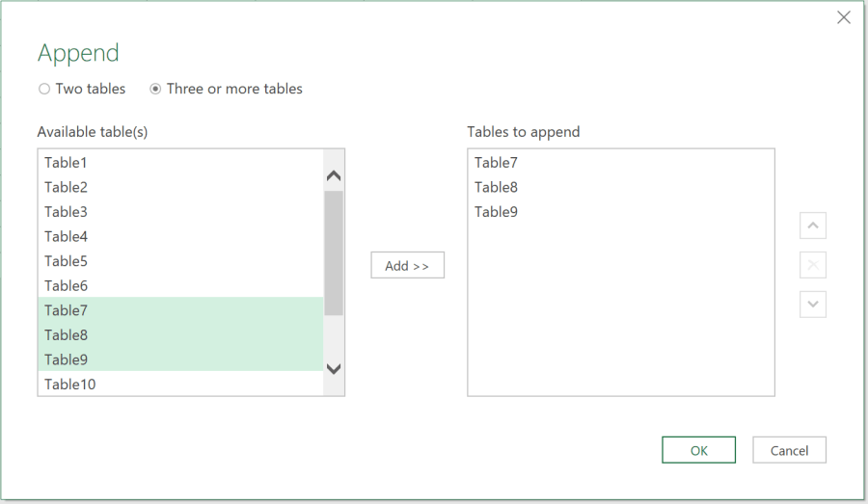This screenshot has width=868, height=504.
Task: Select Table7 in Tables to append
Action: [x=497, y=162]
